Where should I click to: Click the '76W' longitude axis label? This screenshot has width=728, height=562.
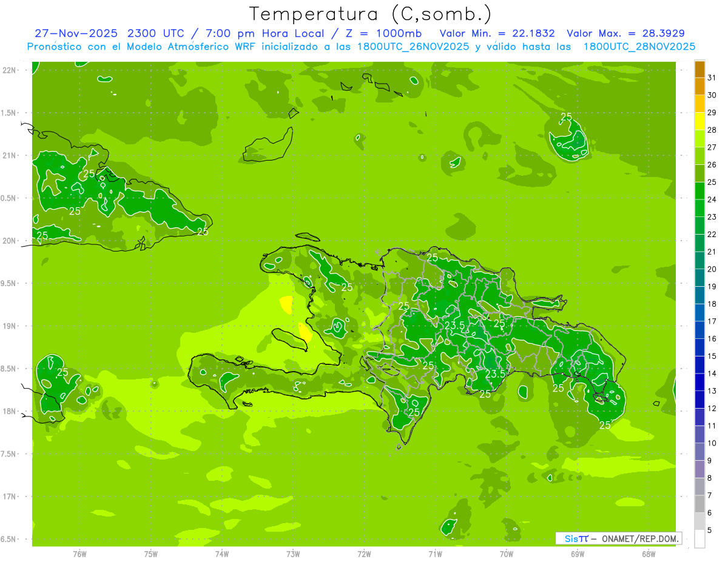[x=79, y=554]
